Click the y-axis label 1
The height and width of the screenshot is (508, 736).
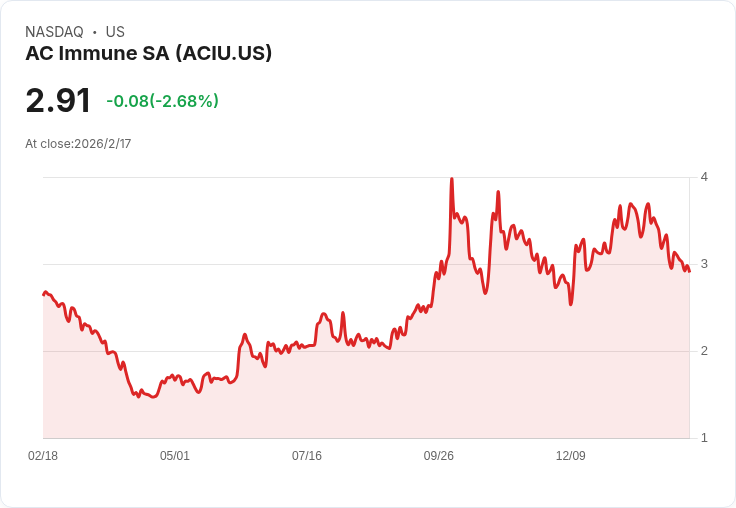pyautogui.click(x=704, y=438)
